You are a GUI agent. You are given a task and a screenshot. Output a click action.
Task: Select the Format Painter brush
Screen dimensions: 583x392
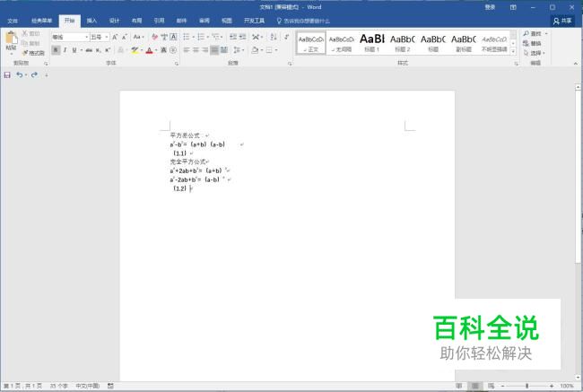[x=25, y=53]
